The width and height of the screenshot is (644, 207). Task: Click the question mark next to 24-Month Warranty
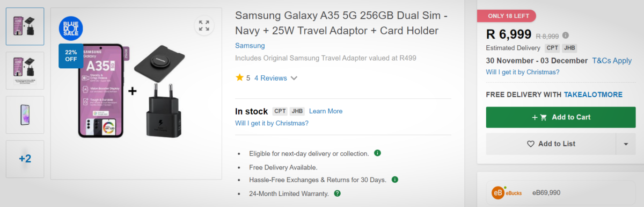tap(337, 193)
